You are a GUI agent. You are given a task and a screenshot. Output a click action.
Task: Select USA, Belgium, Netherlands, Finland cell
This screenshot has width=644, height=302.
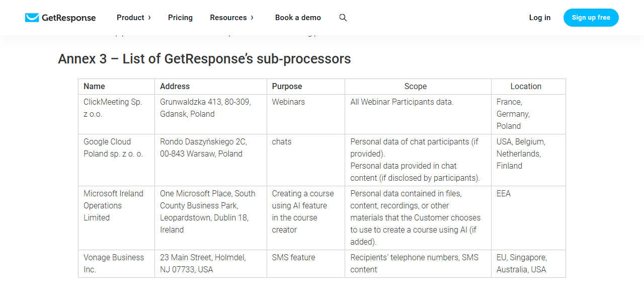click(x=528, y=160)
